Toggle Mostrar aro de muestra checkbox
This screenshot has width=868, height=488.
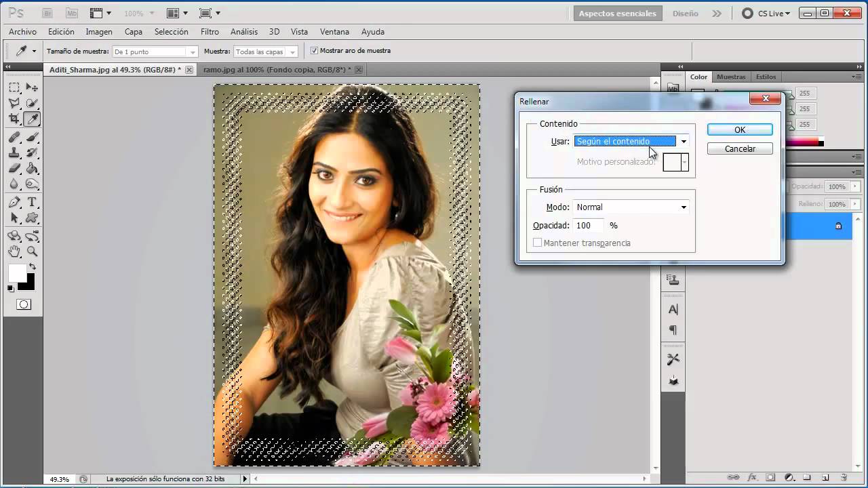pos(314,51)
